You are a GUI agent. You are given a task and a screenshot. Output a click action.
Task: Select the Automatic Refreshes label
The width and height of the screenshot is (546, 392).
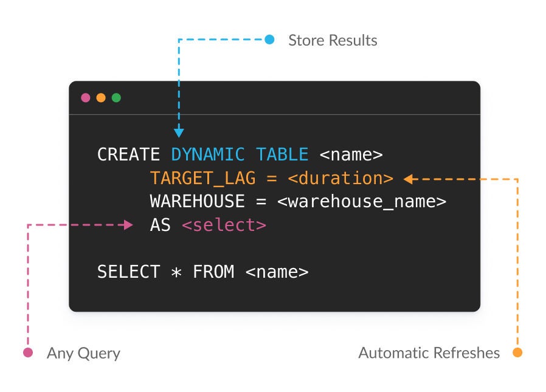click(429, 353)
